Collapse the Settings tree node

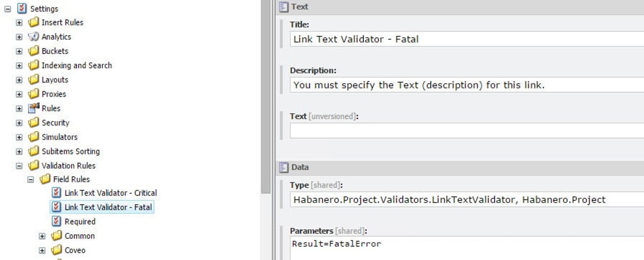coord(8,9)
